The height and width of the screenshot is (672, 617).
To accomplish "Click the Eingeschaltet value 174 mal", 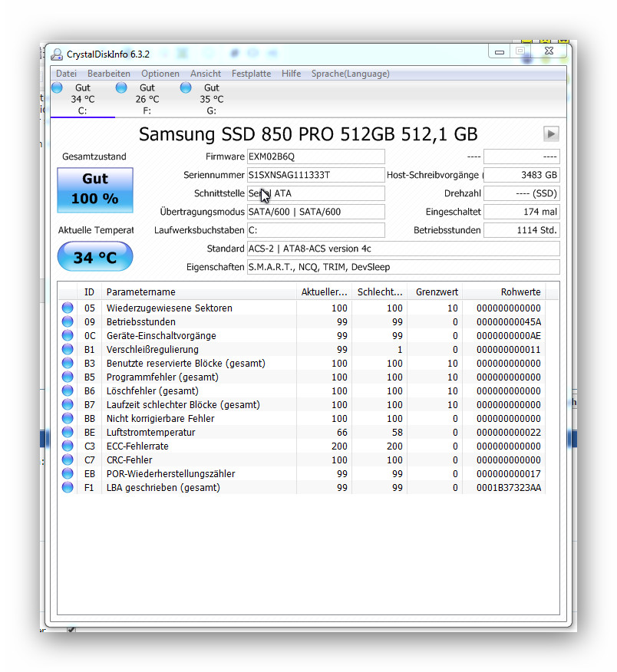I will click(x=522, y=212).
